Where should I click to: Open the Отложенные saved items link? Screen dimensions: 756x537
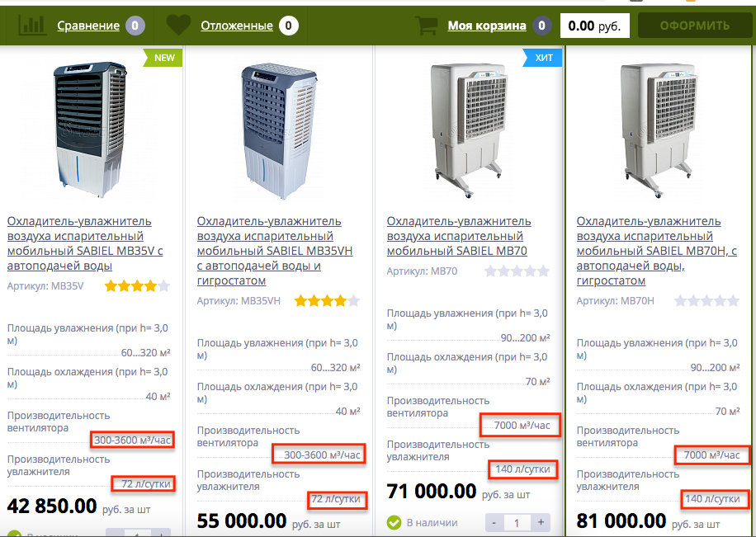pos(237,26)
